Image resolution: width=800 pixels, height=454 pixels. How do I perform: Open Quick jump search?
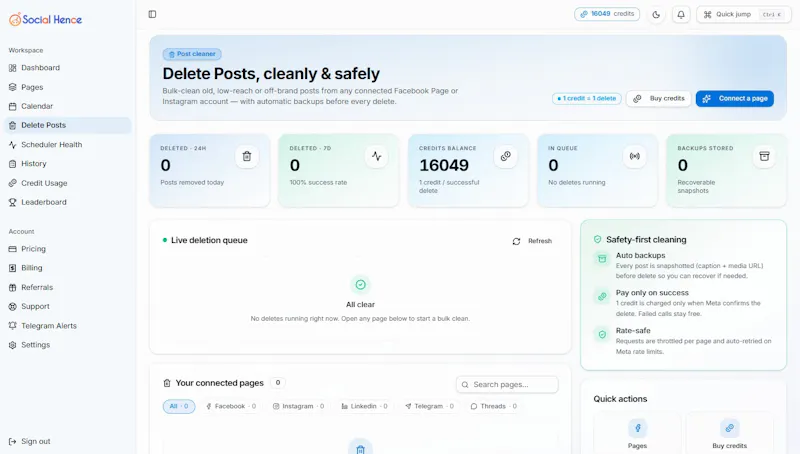743,15
